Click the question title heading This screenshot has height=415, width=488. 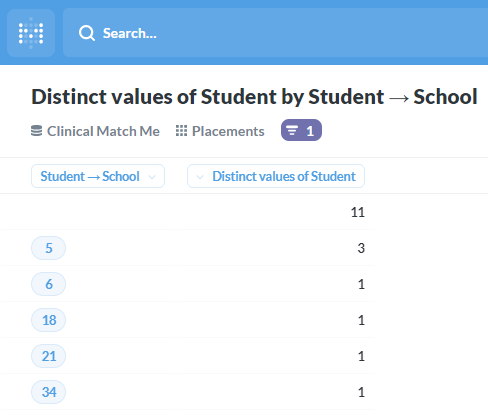254,97
